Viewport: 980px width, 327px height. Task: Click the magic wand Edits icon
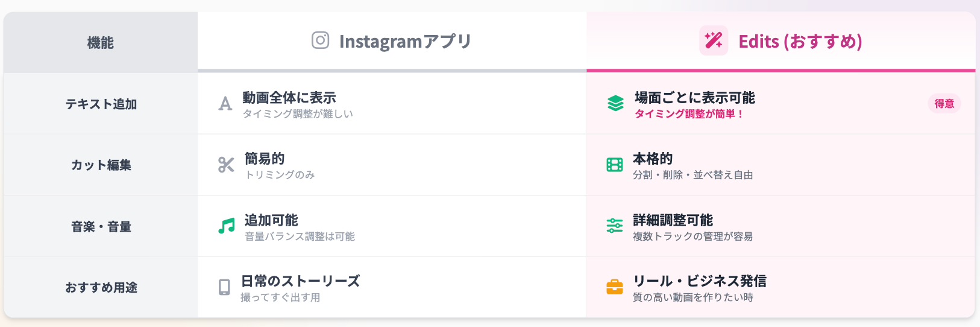pyautogui.click(x=714, y=40)
